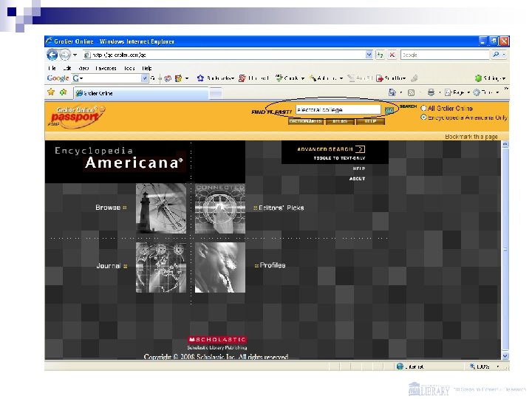Open Favorites Center with the yellow star
This screenshot has width=532, height=399.
pyautogui.click(x=51, y=92)
